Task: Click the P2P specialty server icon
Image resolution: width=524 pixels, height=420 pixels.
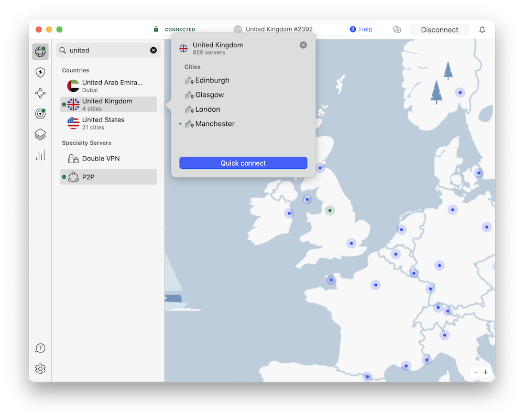Action: (x=73, y=177)
